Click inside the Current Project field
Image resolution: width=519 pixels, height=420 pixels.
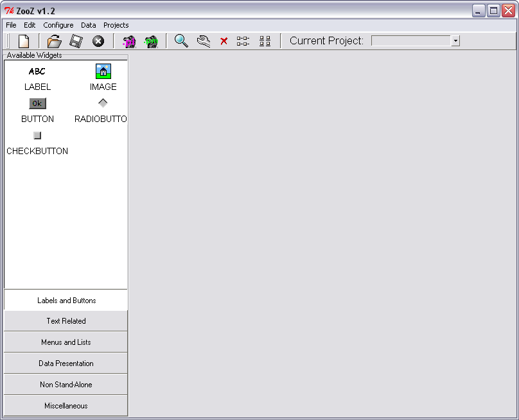(x=410, y=41)
